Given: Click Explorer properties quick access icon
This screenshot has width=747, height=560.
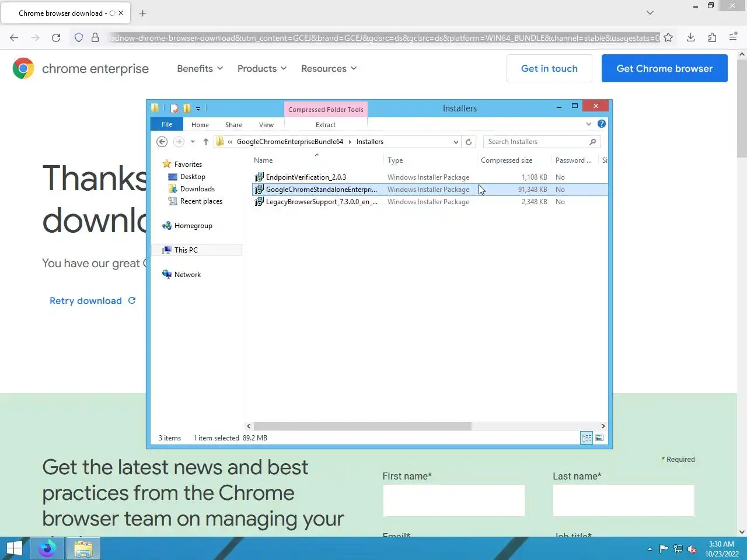Looking at the screenshot, I should coord(174,108).
